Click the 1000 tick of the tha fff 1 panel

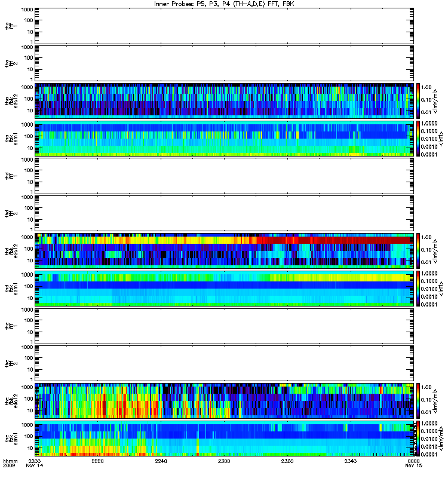pos(27,10)
